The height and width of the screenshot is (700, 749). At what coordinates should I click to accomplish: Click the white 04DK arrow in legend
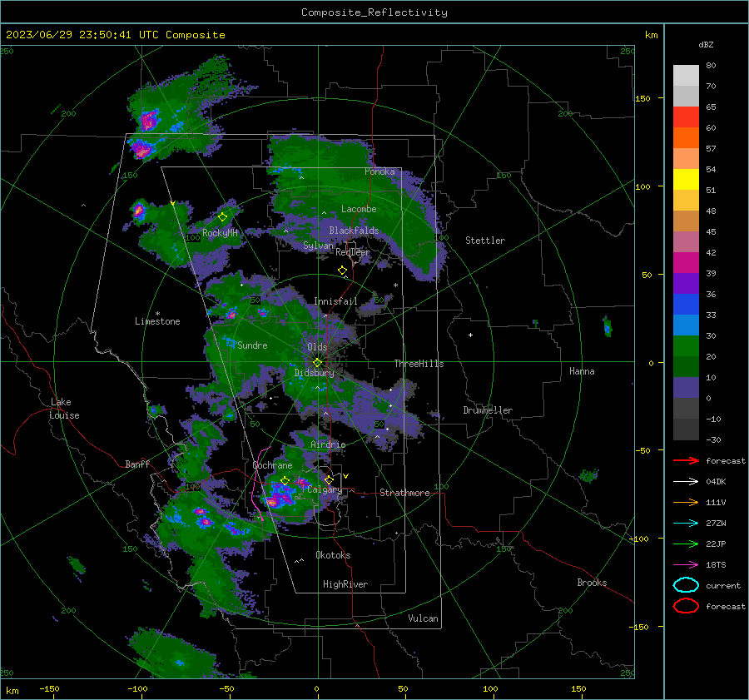[686, 482]
